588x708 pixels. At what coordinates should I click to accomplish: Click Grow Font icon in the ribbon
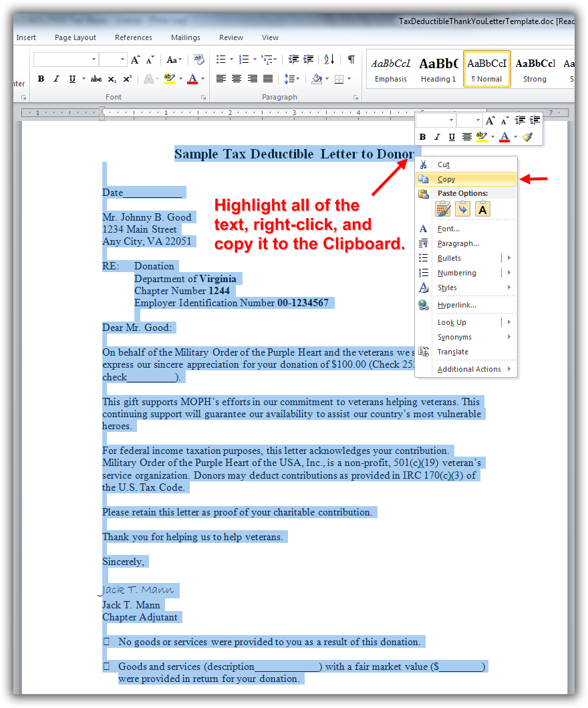pyautogui.click(x=136, y=60)
